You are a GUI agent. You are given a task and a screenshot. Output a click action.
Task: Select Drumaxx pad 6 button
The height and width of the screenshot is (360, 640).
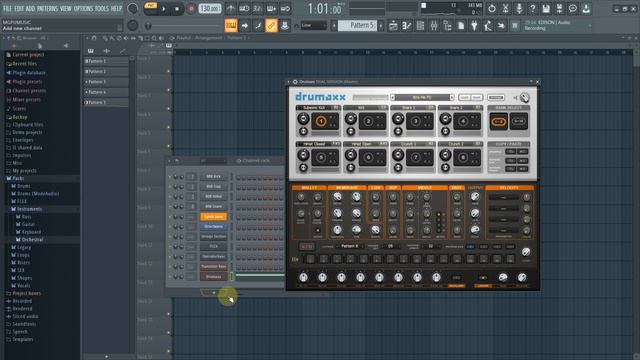369,158
